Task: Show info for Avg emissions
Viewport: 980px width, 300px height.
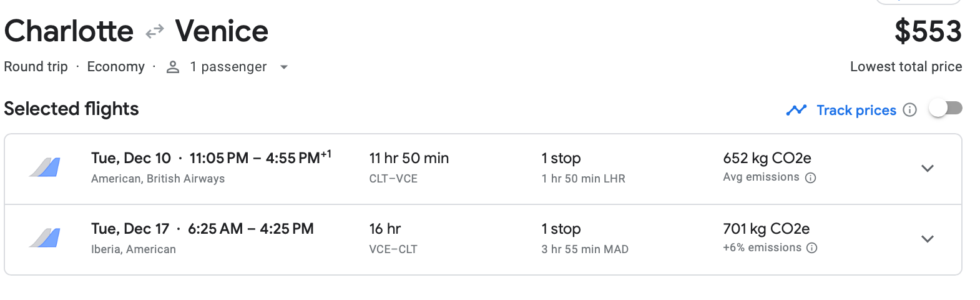Action: tap(811, 177)
